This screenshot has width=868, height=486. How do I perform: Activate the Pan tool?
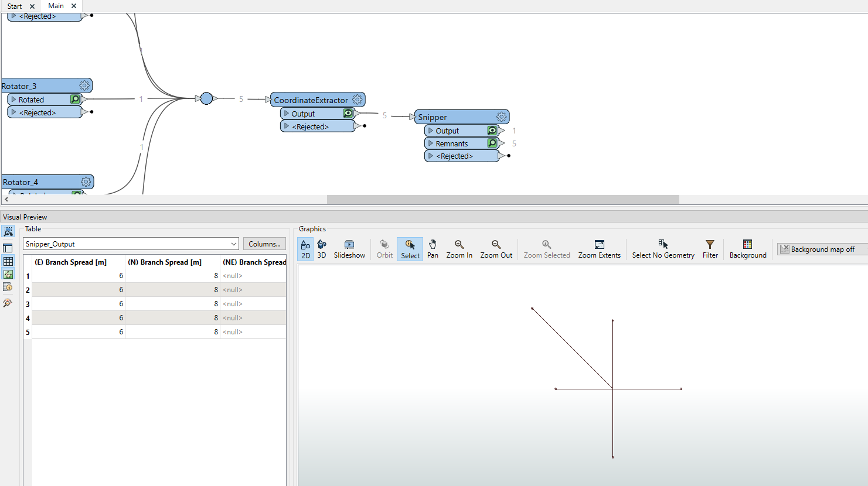[x=433, y=249]
